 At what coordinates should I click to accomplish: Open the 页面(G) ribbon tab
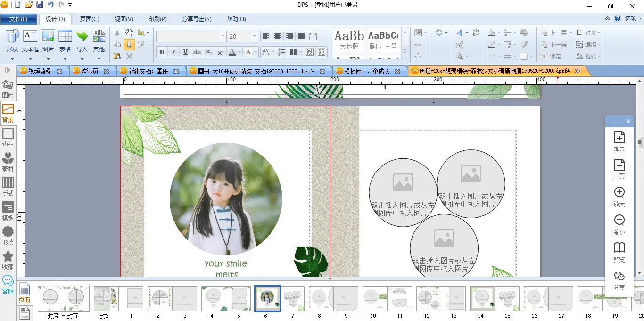click(90, 19)
